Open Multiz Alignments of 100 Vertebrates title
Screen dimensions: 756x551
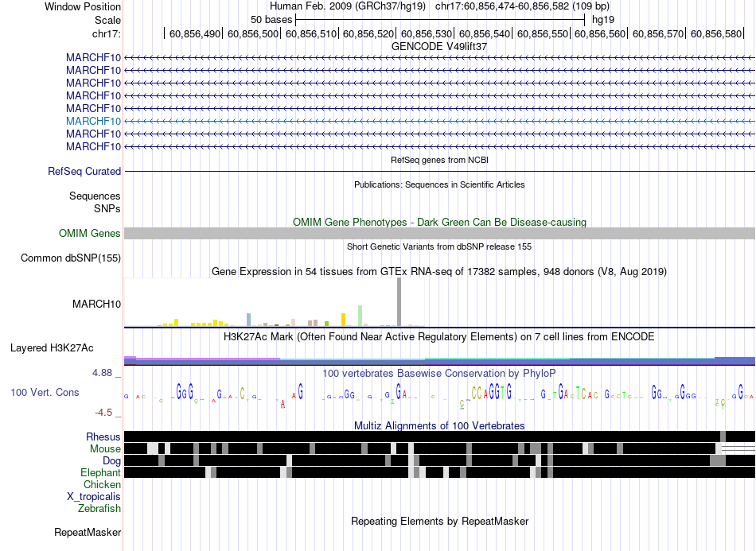click(x=439, y=426)
